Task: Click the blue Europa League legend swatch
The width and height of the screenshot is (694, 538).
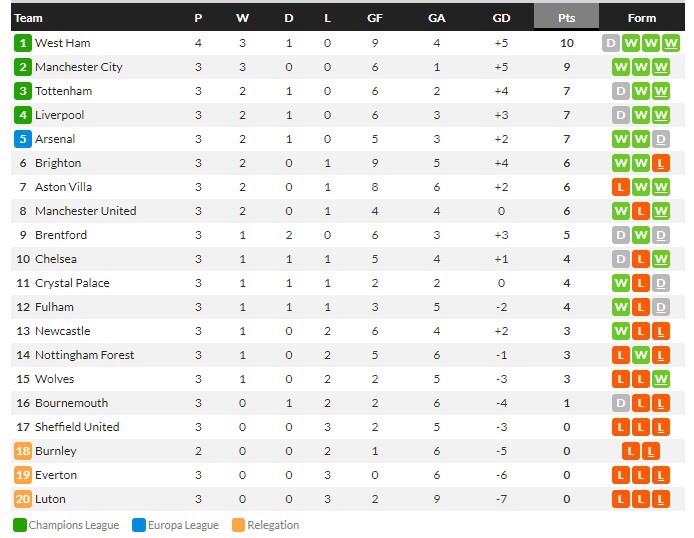Action: [x=138, y=525]
